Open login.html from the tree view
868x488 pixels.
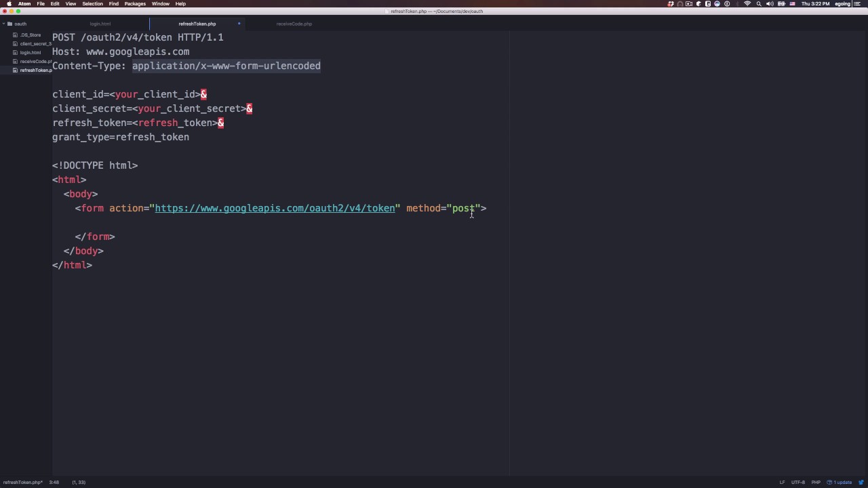30,52
